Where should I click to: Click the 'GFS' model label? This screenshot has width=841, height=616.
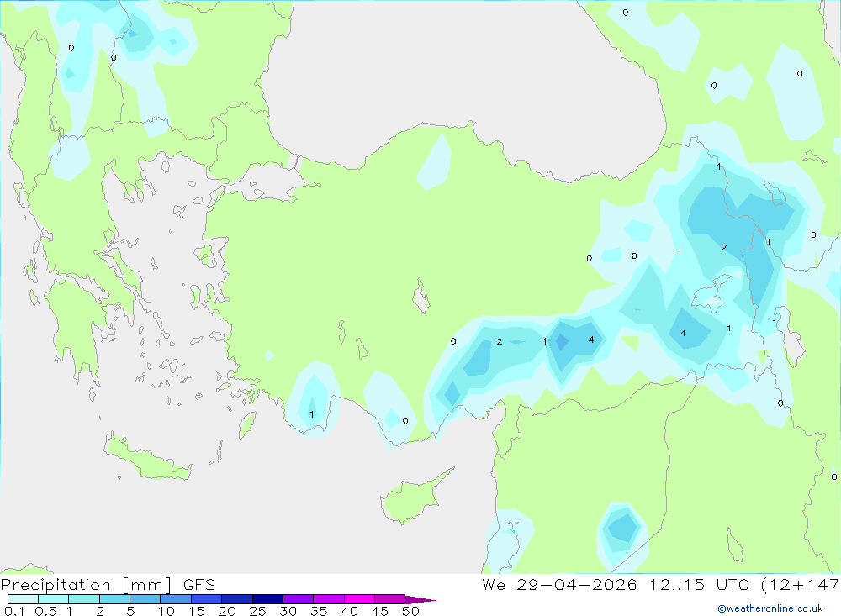(x=199, y=585)
